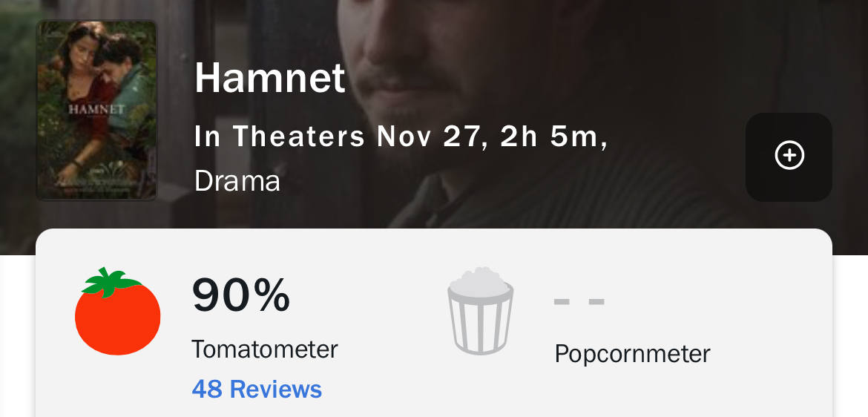This screenshot has height=417, width=868.
Task: Click the empty Popcornmeter score dashes
Action: point(579,302)
